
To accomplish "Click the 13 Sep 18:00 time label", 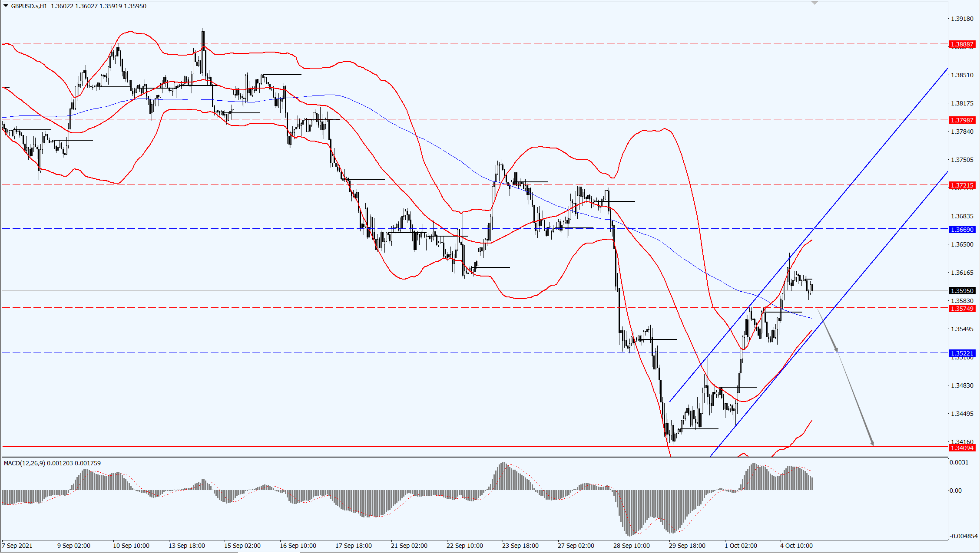I will [187, 546].
